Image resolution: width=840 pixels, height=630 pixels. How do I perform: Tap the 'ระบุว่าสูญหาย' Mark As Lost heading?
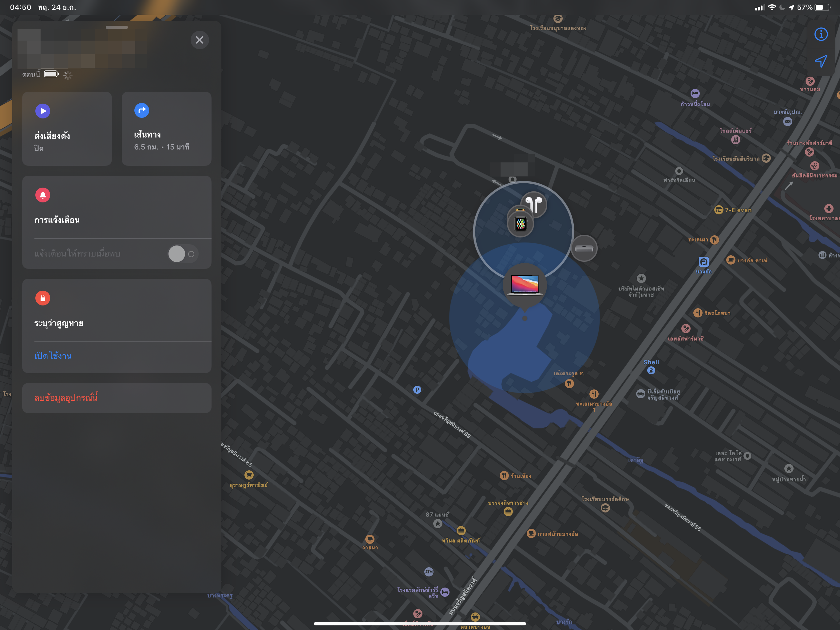point(59,323)
